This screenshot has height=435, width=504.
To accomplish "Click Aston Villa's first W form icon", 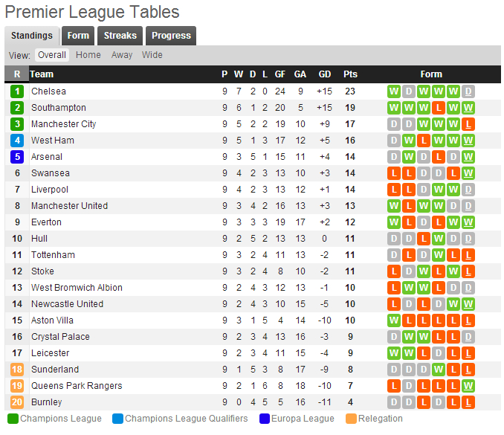I will [x=394, y=320].
